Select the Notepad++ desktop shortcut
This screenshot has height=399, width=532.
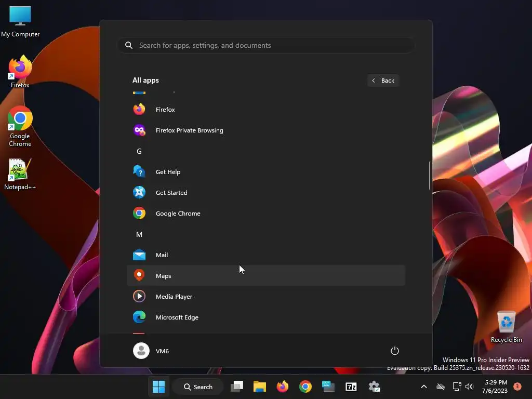point(20,174)
